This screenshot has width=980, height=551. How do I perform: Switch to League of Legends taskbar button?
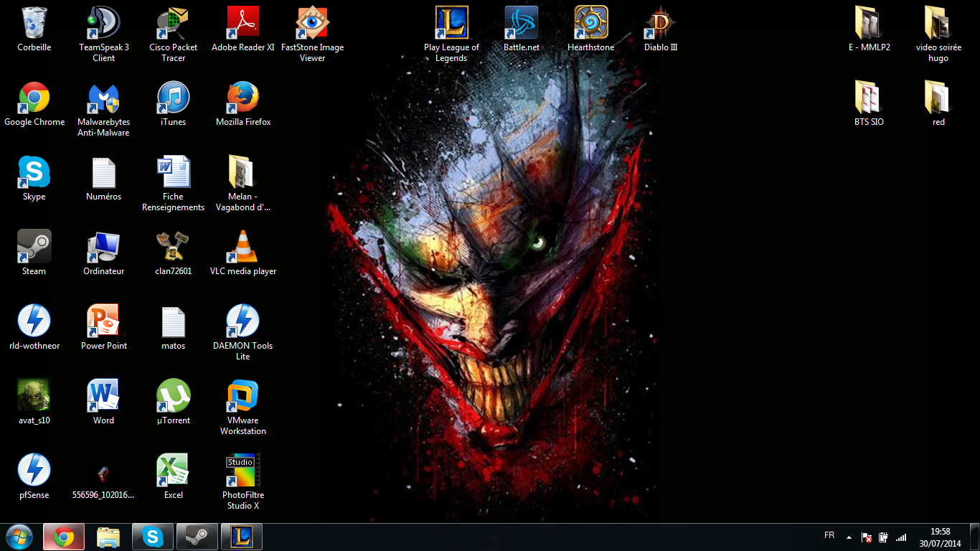point(242,537)
